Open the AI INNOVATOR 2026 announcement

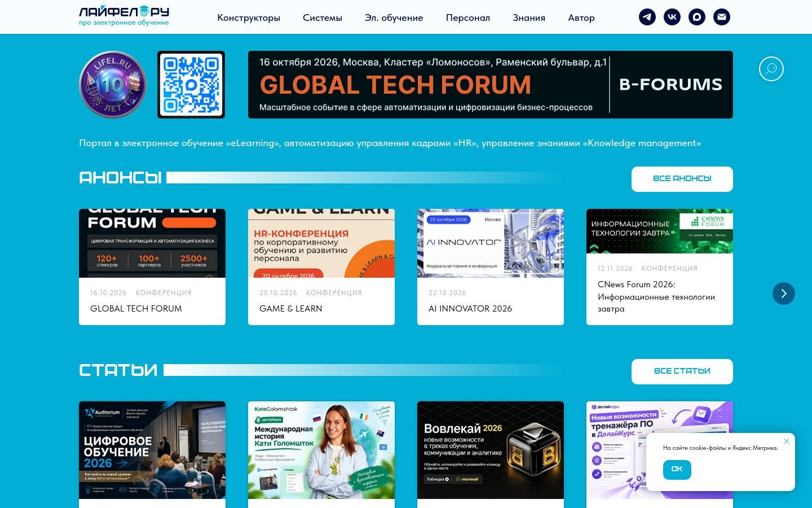click(x=491, y=267)
